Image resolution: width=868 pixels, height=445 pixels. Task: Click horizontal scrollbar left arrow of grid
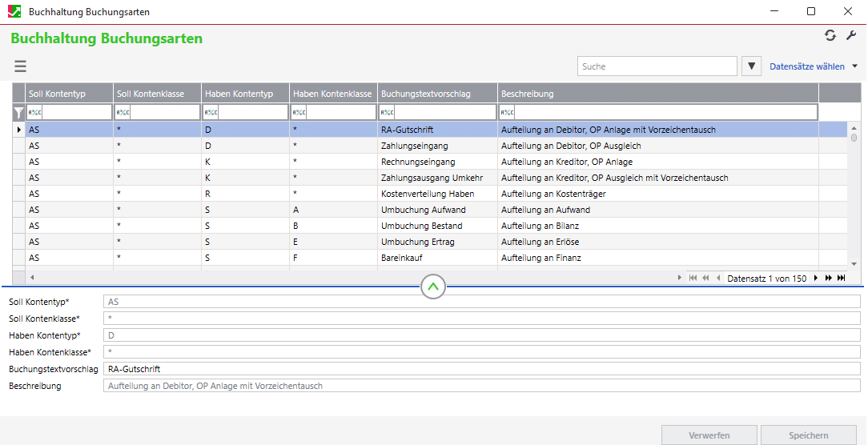coord(32,278)
